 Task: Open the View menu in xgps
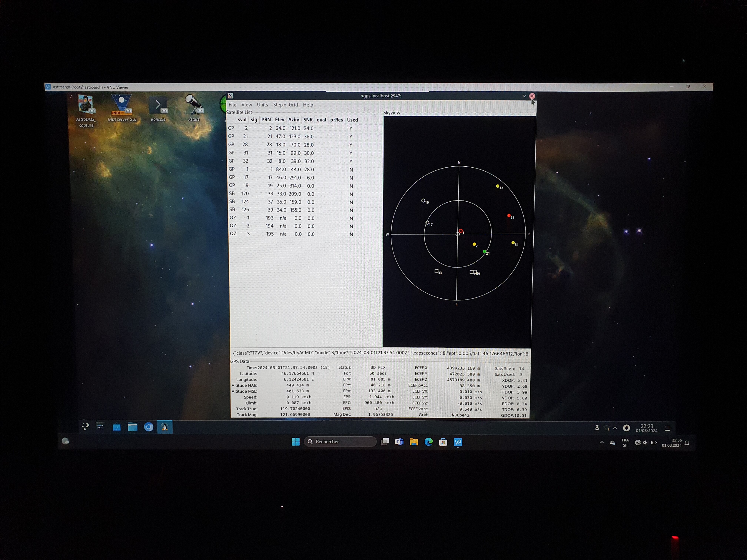[x=247, y=105]
